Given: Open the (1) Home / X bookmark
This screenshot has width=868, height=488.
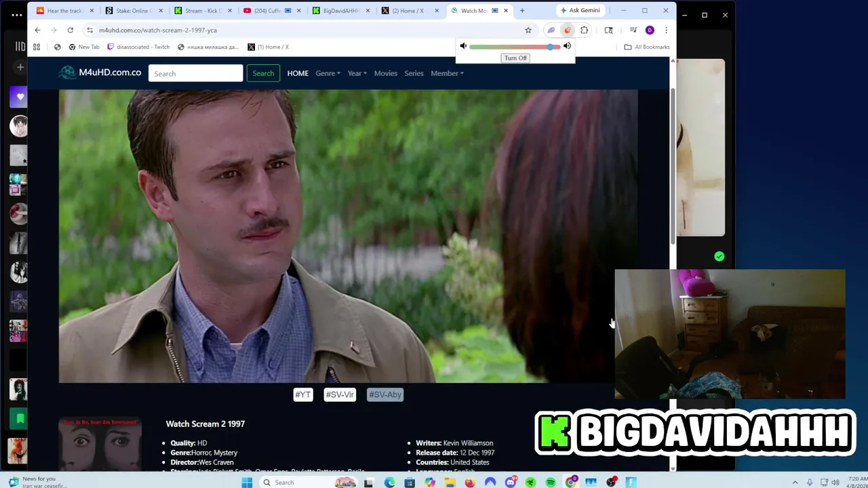Looking at the screenshot, I should [x=269, y=47].
